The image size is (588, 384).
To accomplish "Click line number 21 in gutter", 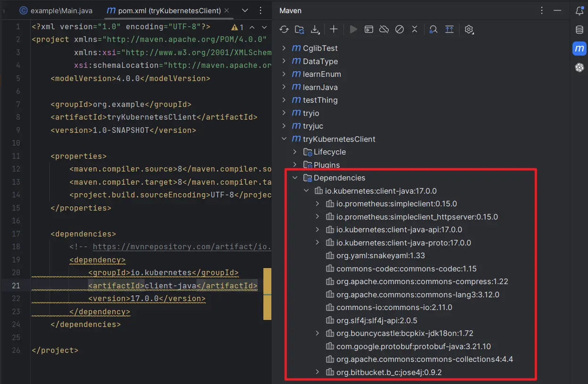I will click(x=16, y=286).
